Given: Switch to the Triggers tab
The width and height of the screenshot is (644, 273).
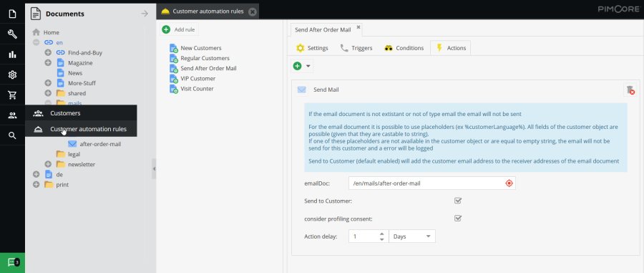Looking at the screenshot, I should [x=356, y=48].
